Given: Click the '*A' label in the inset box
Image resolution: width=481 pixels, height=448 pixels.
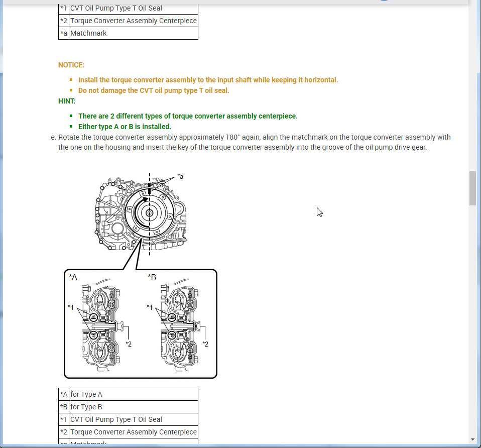Looking at the screenshot, I should point(73,277).
